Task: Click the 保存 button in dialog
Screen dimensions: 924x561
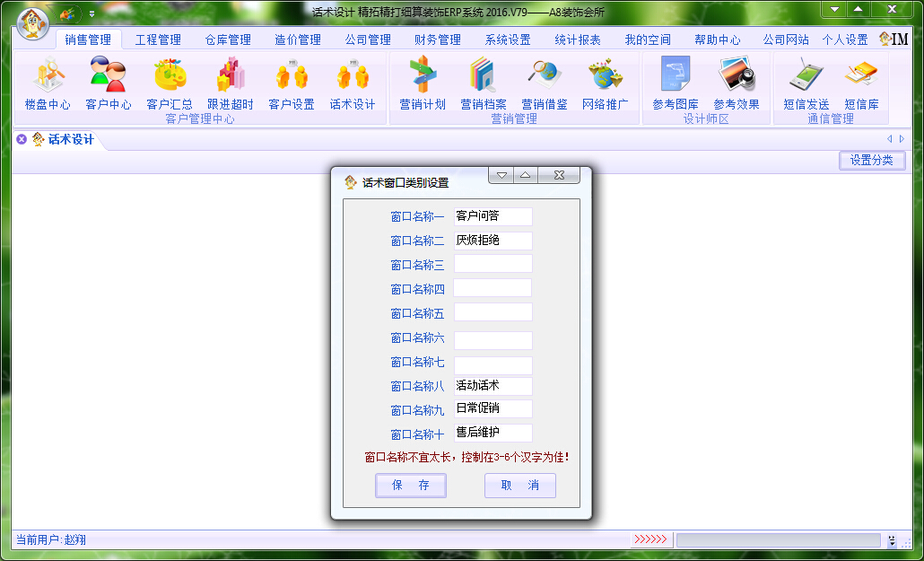Action: pyautogui.click(x=411, y=486)
